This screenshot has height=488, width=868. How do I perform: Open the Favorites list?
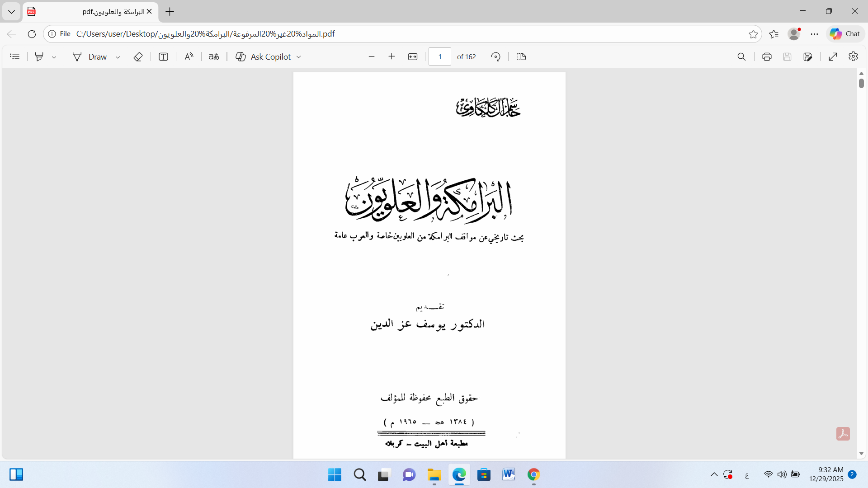click(774, 34)
